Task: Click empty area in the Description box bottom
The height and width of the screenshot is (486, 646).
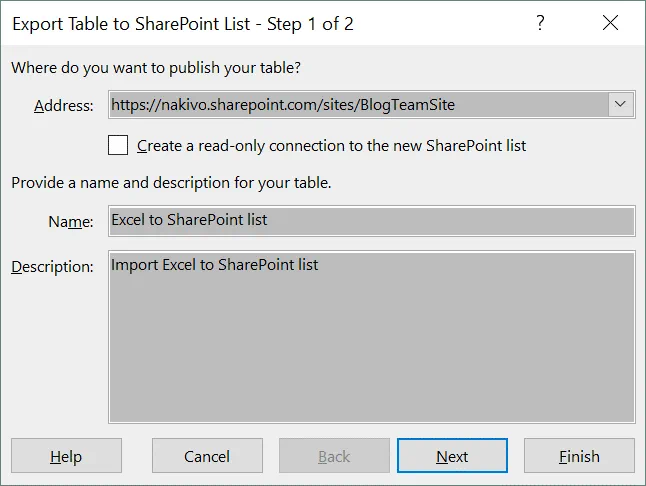Action: [371, 390]
